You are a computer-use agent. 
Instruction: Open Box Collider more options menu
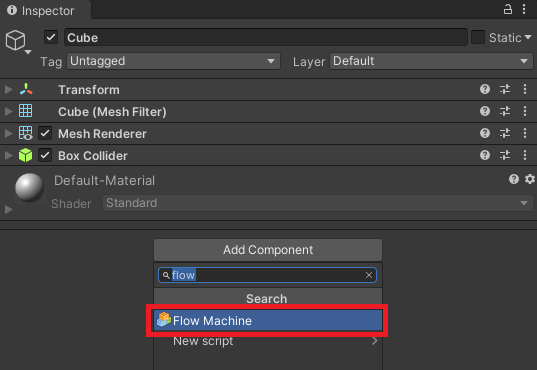(525, 155)
